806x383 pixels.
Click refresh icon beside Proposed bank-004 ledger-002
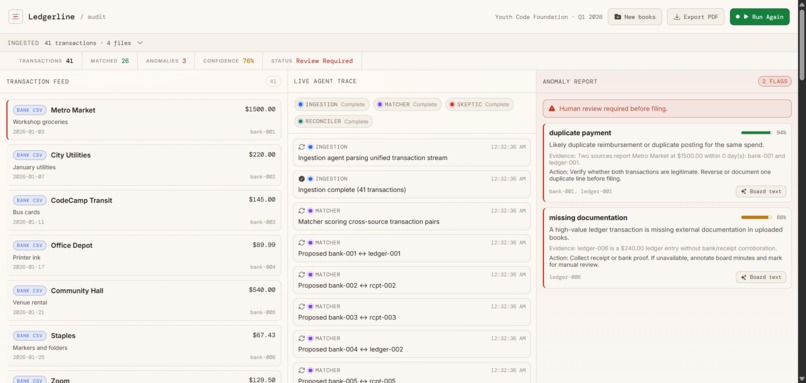(302, 338)
